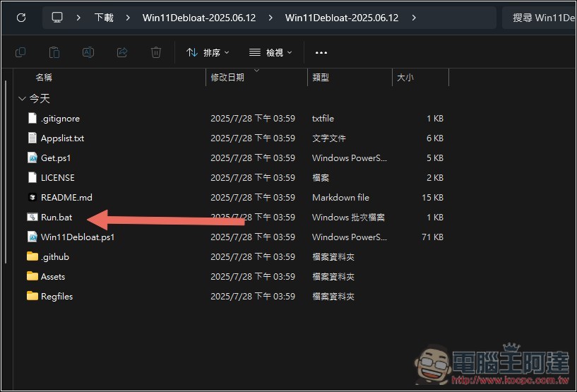Click the Run.bat batch file icon
This screenshot has height=392, width=577.
(32, 217)
